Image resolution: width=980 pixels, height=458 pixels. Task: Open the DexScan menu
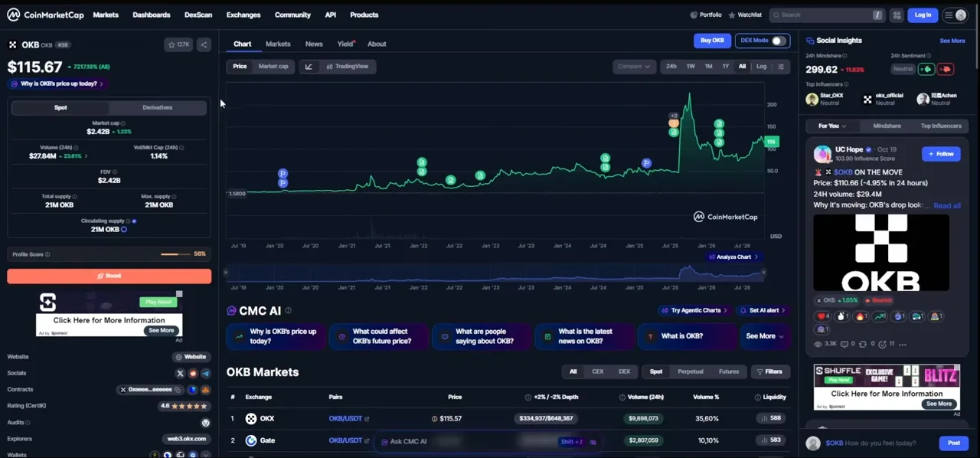coord(198,15)
